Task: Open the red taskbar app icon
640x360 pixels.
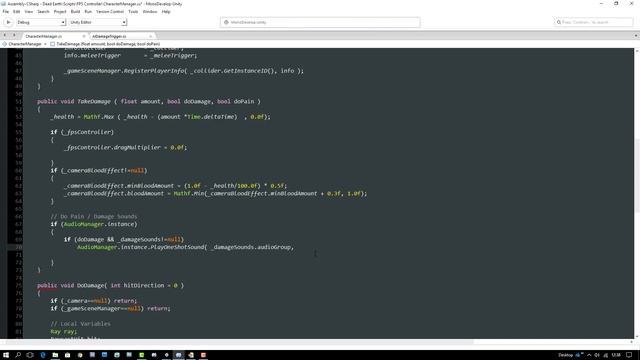Action: point(203,355)
